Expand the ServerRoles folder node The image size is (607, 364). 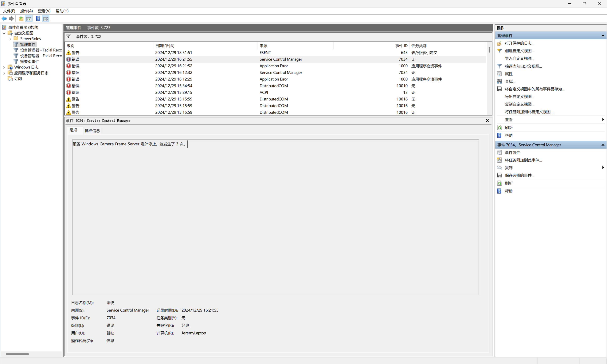[10, 39]
